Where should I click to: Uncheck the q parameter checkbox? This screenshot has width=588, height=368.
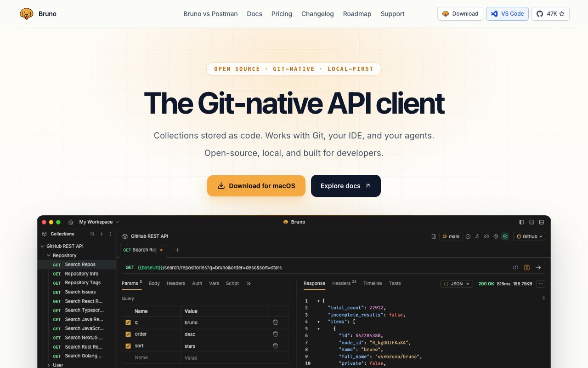coord(128,322)
